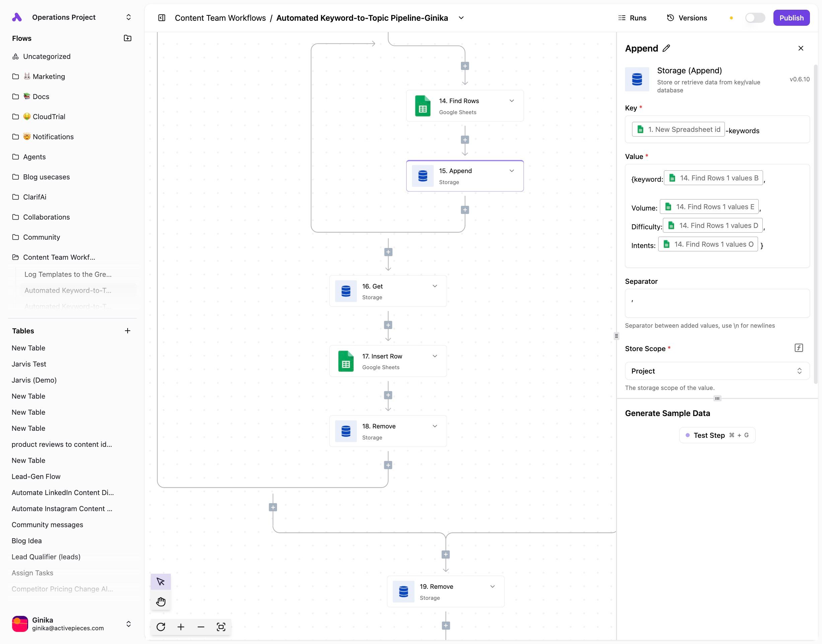Screen dimensions: 822x644
Task: Expand the 15. Append step chevron
Action: coord(511,171)
